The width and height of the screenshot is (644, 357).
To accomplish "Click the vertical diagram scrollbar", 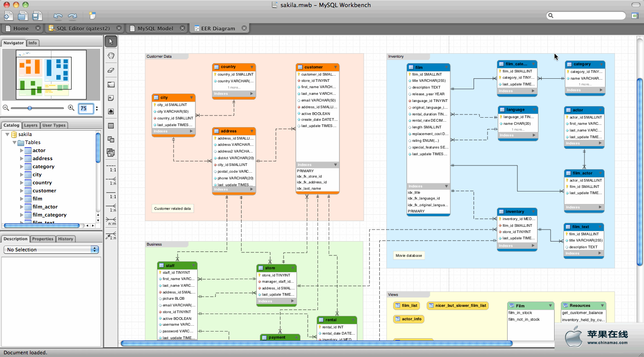I will (x=640, y=172).
